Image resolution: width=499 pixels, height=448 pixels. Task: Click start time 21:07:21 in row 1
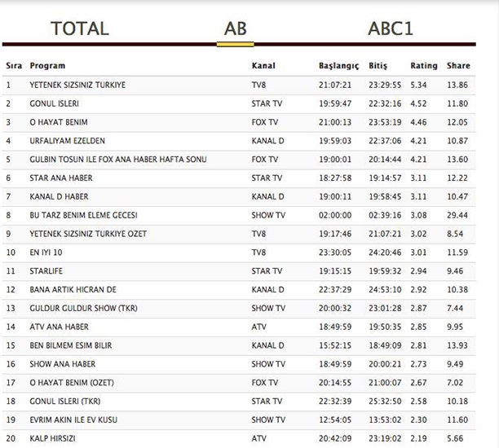(335, 85)
